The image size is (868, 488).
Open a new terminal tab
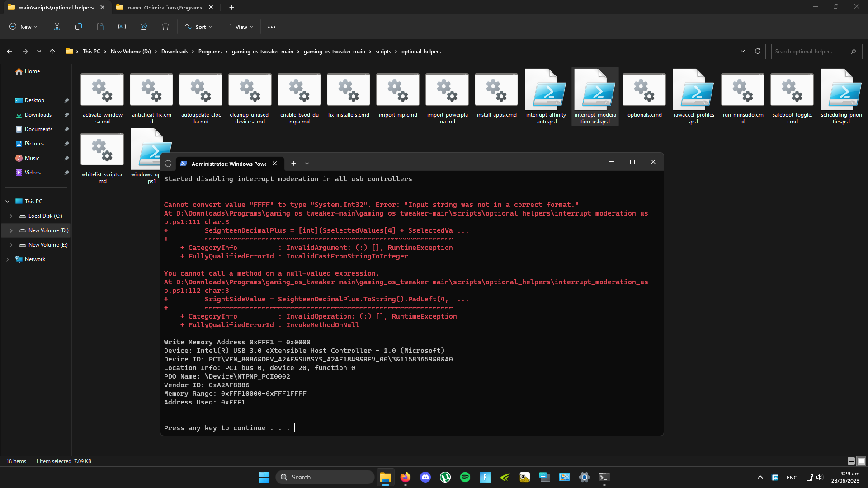pos(293,164)
